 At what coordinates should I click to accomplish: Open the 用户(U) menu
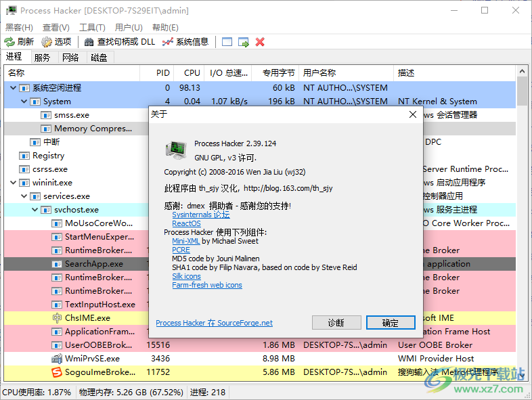pos(129,28)
